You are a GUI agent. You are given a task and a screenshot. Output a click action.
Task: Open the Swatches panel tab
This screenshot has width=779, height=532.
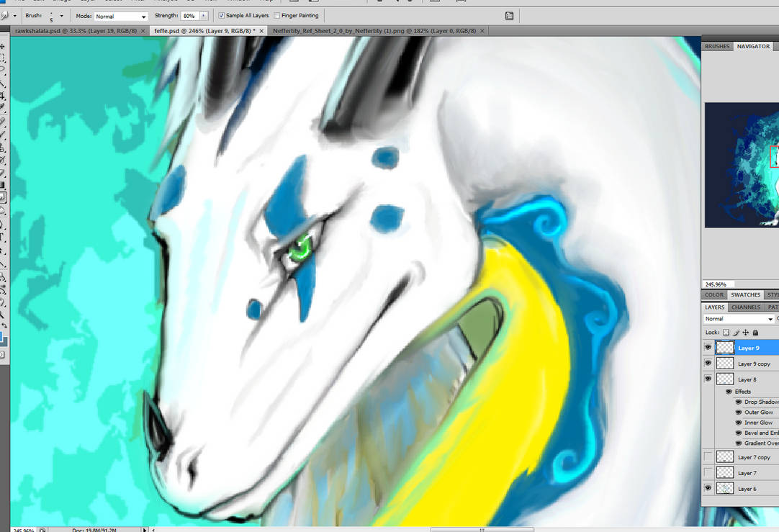(x=745, y=294)
